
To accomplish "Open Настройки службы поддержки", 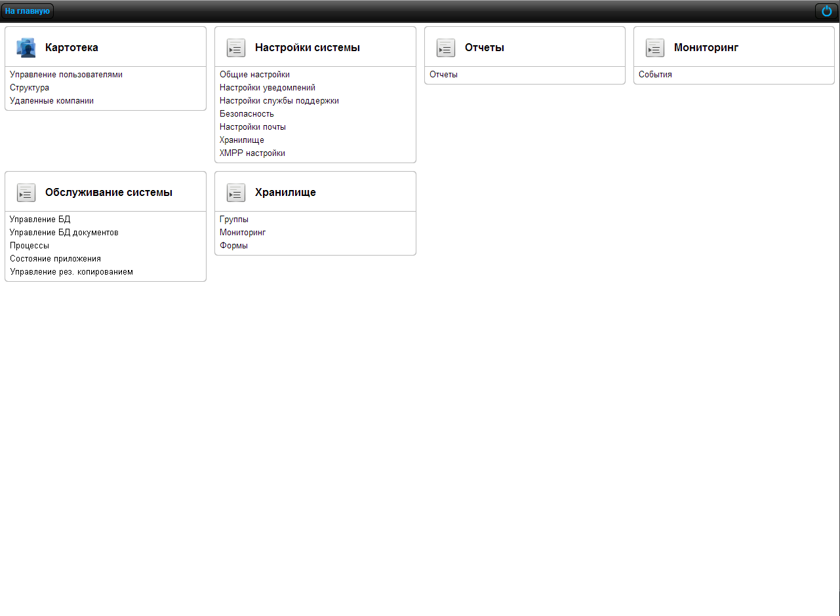I will [279, 101].
